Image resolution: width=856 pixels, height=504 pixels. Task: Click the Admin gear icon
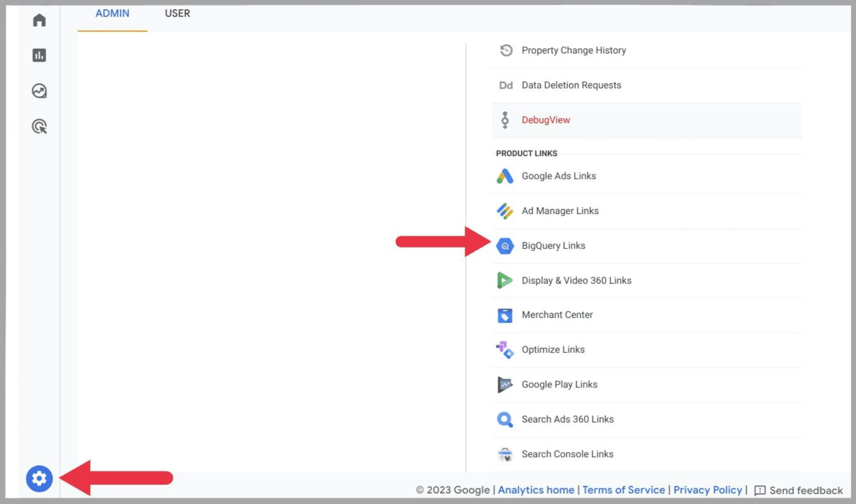pyautogui.click(x=39, y=479)
